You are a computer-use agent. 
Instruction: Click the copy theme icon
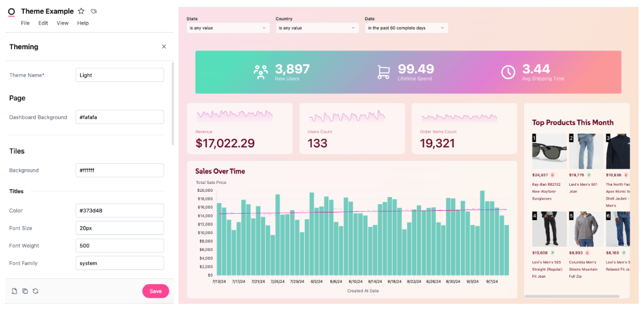coord(25,291)
